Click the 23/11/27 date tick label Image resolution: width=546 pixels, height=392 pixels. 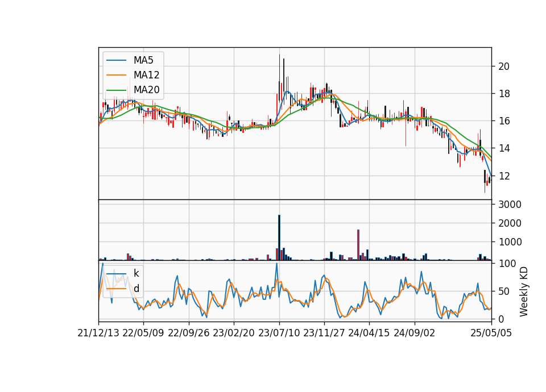(x=324, y=333)
